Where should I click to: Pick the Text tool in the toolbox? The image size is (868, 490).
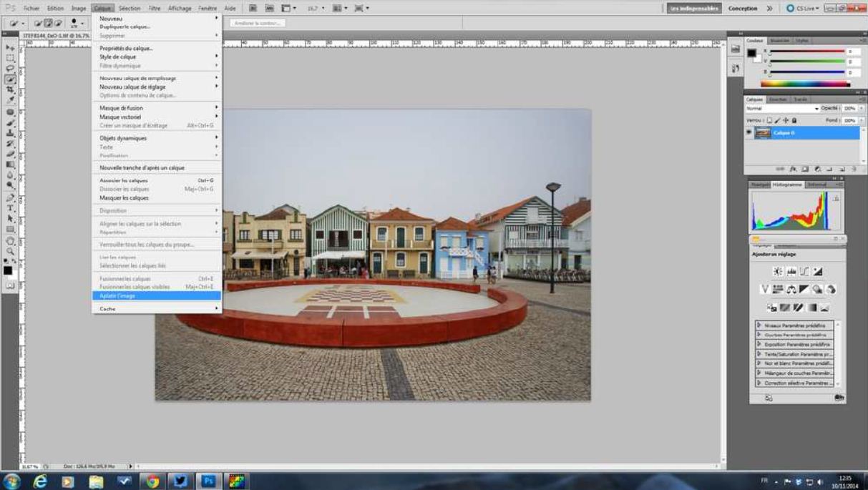point(11,208)
